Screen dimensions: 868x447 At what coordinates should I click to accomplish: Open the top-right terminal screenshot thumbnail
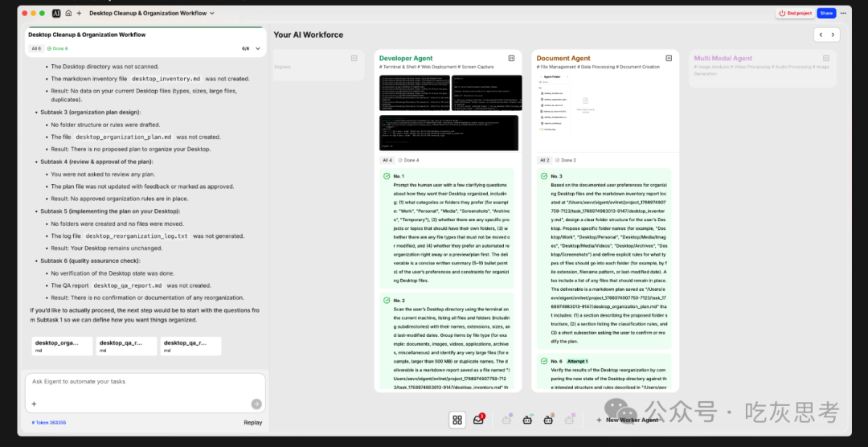coord(486,93)
